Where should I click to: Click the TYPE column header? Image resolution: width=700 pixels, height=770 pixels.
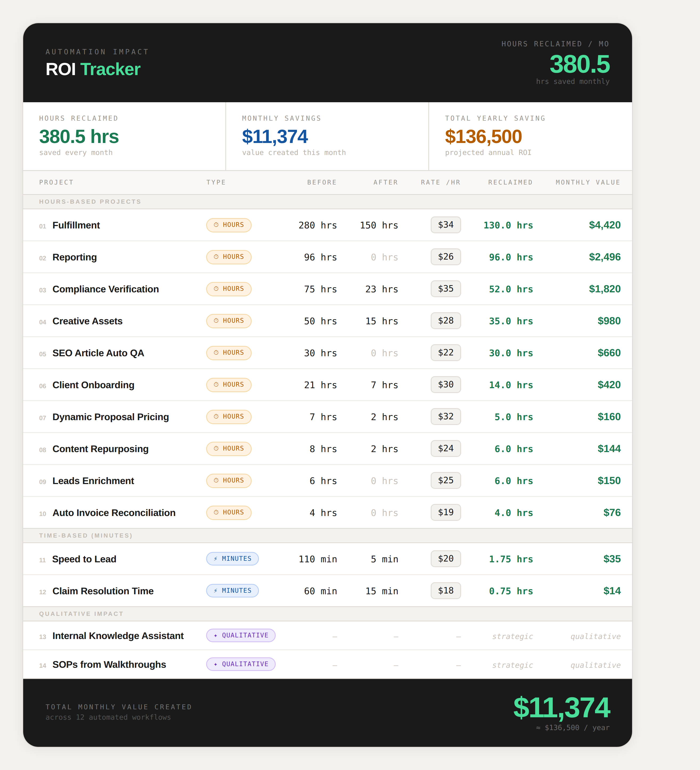tap(216, 183)
